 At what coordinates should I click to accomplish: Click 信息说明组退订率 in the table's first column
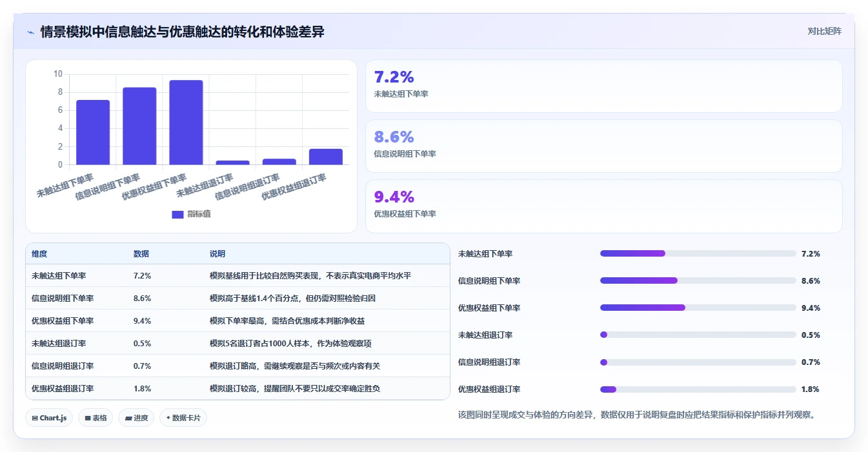(x=63, y=366)
